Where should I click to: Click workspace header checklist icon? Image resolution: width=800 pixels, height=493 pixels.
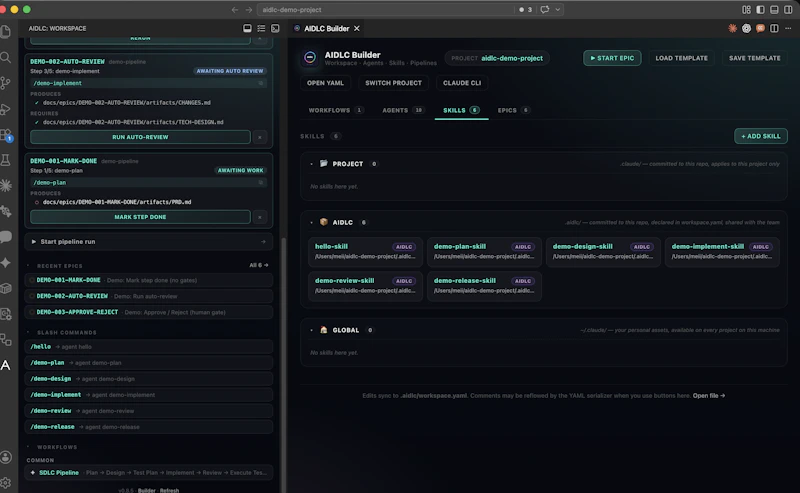pyautogui.click(x=261, y=29)
